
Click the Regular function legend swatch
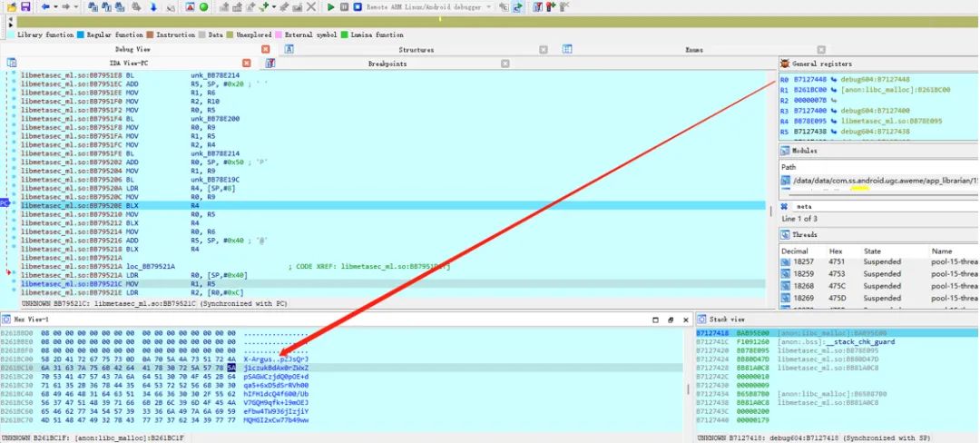click(x=81, y=35)
